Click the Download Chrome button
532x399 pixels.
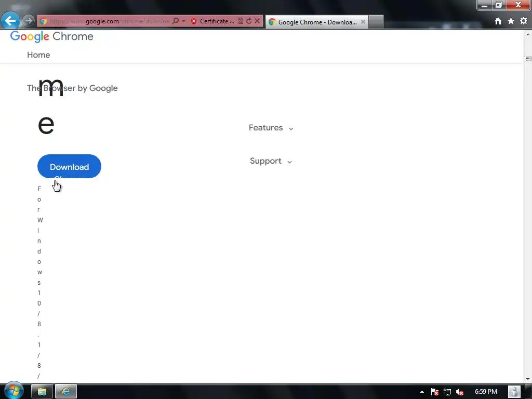click(69, 166)
